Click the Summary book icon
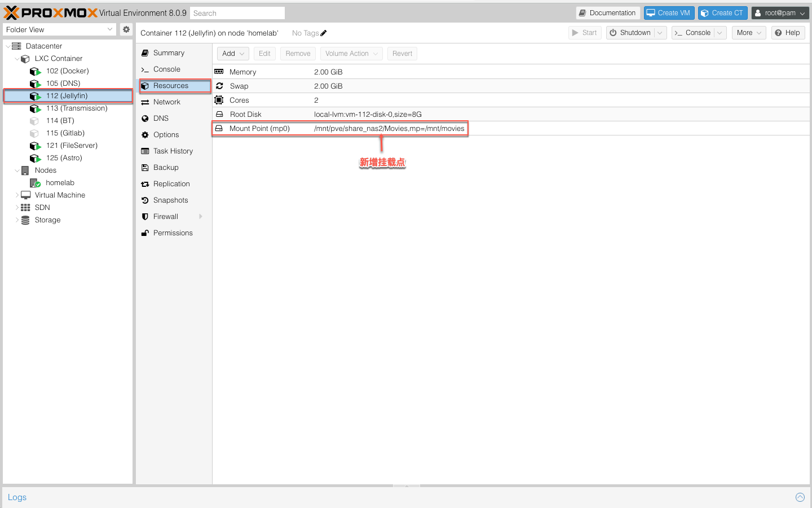The height and width of the screenshot is (508, 812). click(145, 52)
